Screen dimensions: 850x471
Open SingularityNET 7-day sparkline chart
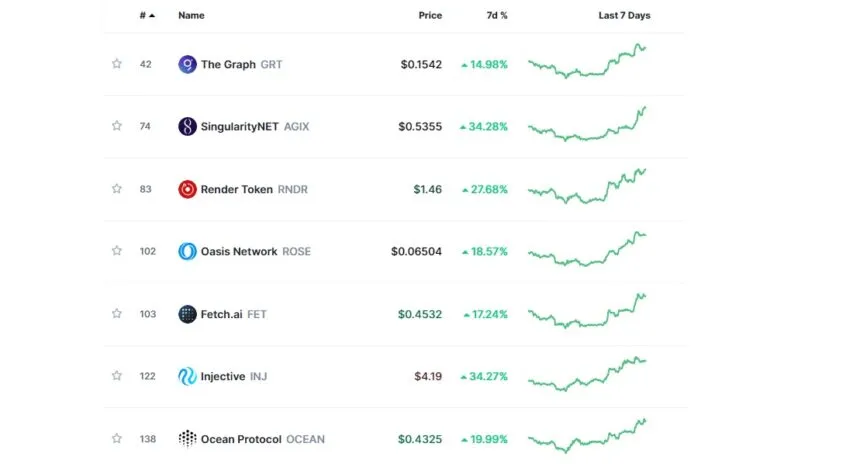point(587,124)
